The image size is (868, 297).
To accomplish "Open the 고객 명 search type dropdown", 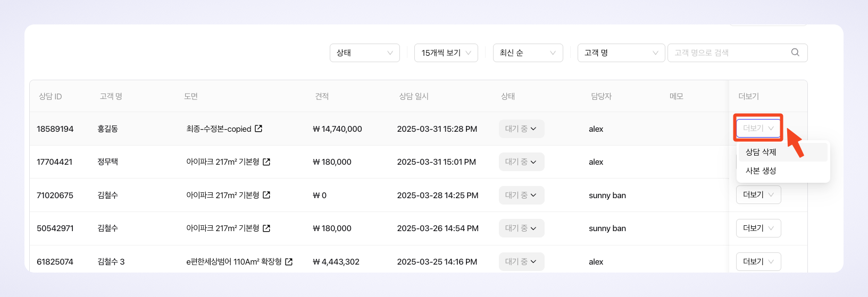I will pyautogui.click(x=621, y=53).
